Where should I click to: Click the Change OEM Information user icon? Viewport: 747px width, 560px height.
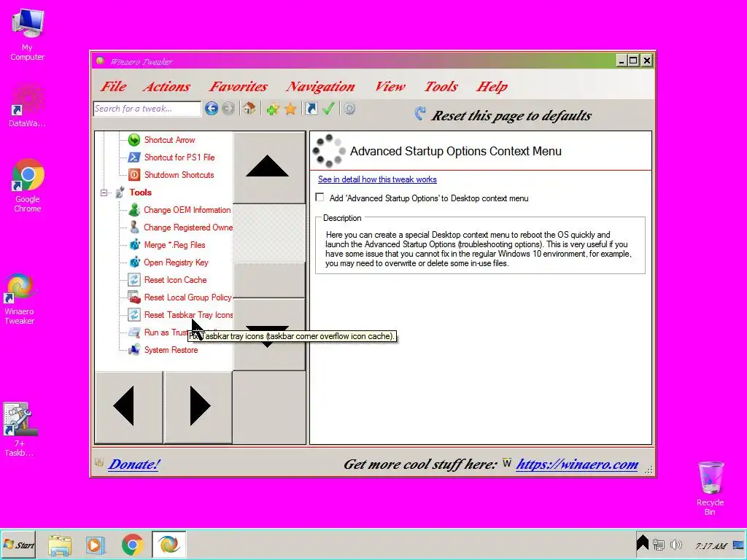134,209
